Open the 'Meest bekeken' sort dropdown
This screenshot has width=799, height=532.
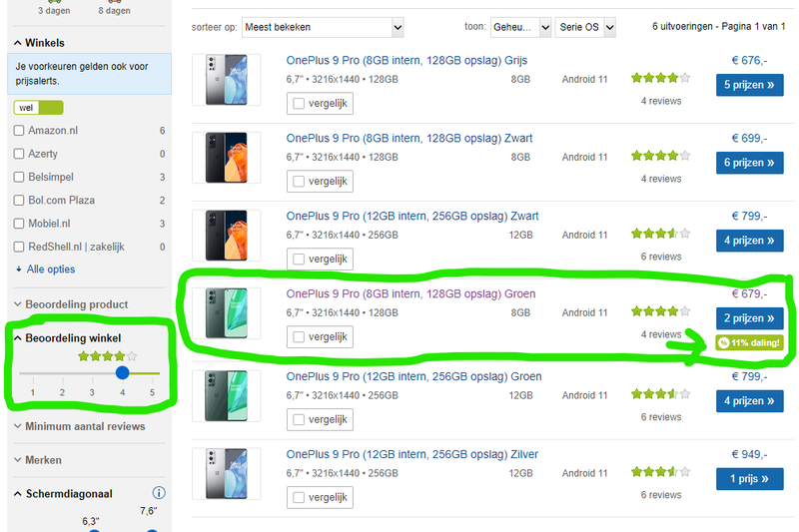323,27
